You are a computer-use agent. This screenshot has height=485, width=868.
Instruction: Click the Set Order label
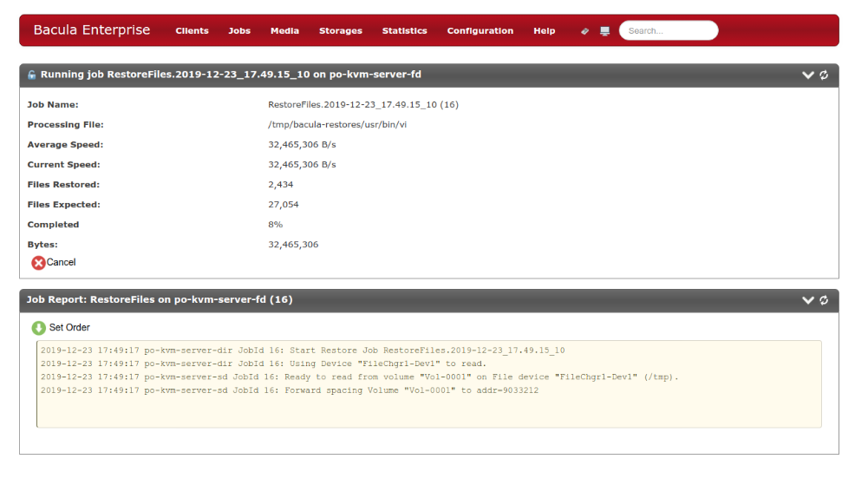click(x=69, y=328)
